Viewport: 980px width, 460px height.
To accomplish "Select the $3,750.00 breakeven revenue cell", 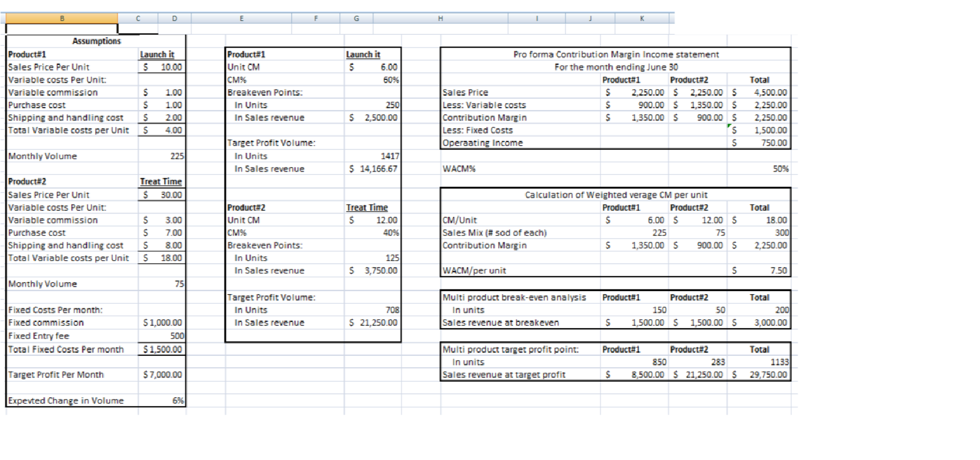I will (x=373, y=270).
